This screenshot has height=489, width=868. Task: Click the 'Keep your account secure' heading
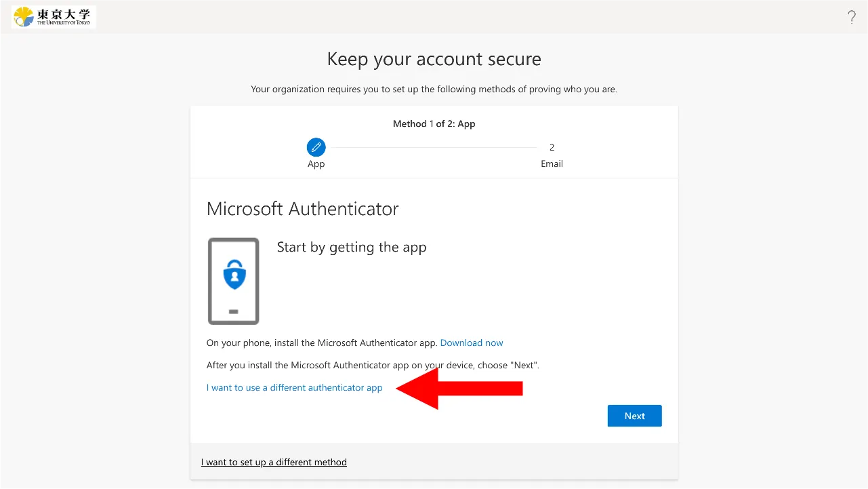(x=434, y=59)
